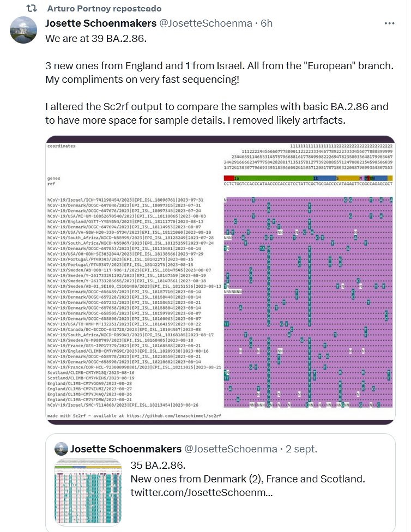
Task: Click the quoted tweet text '35 BA.2.86.'
Action: pos(158,465)
